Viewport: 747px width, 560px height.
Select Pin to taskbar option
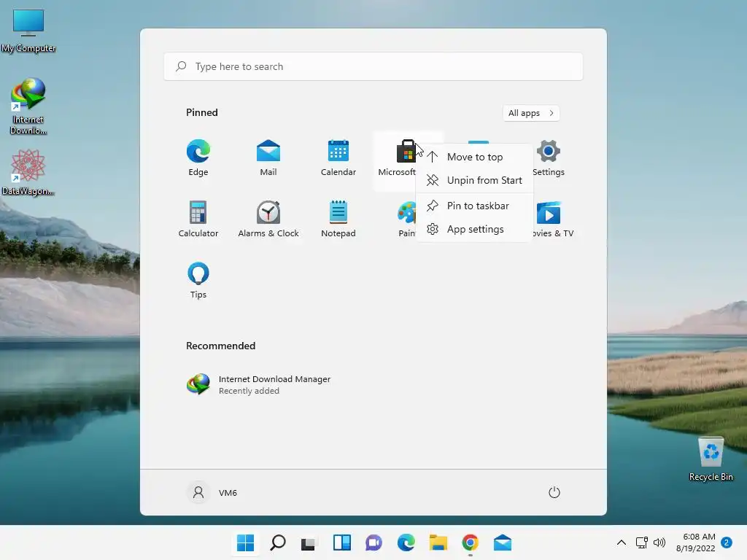pyautogui.click(x=474, y=206)
